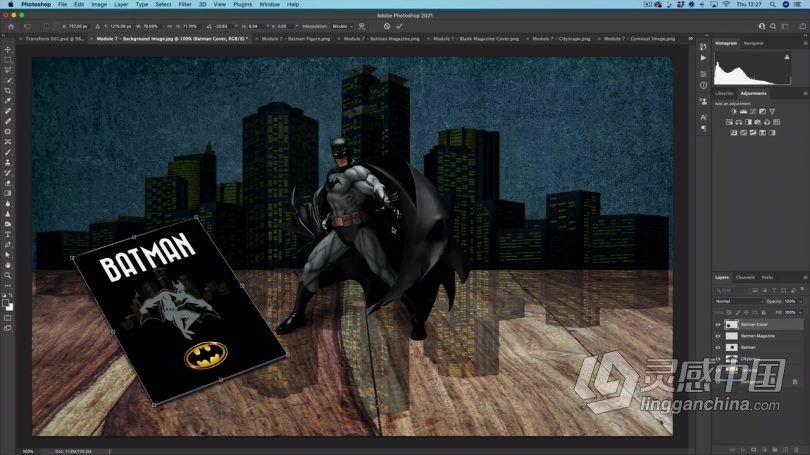Viewport: 810px width, 455px height.
Task: Add a Black & White adjustment
Action: 748,122
